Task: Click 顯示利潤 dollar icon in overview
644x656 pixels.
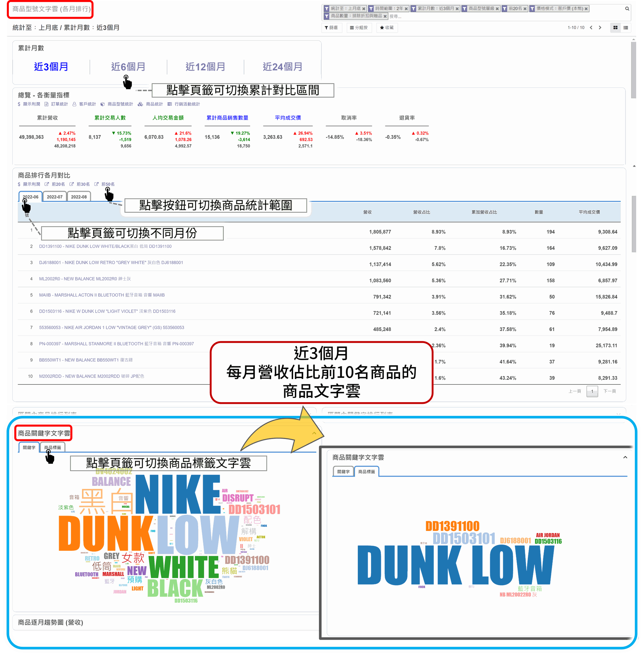Action: (x=19, y=104)
